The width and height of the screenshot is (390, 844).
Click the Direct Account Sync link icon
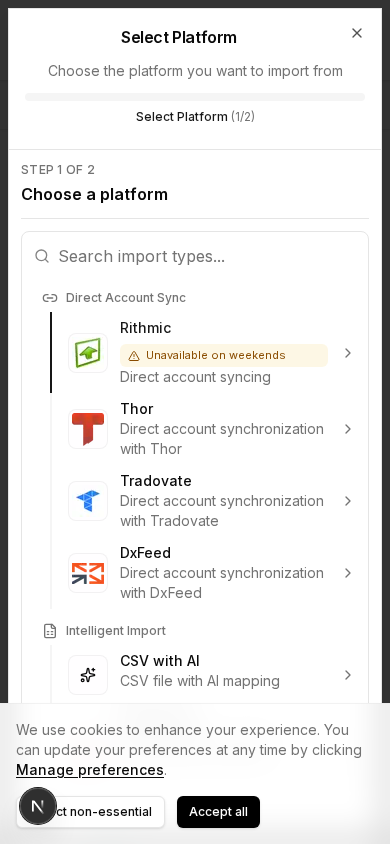tap(49, 298)
